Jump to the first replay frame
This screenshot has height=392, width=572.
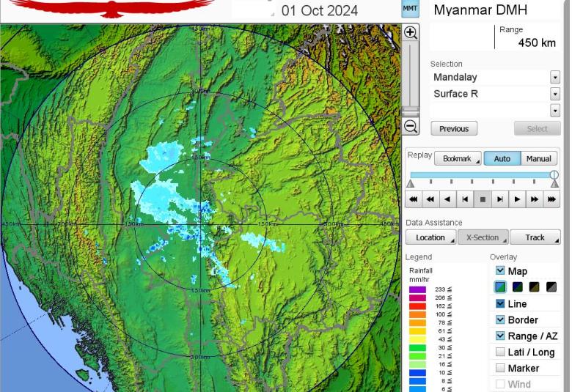tap(414, 199)
